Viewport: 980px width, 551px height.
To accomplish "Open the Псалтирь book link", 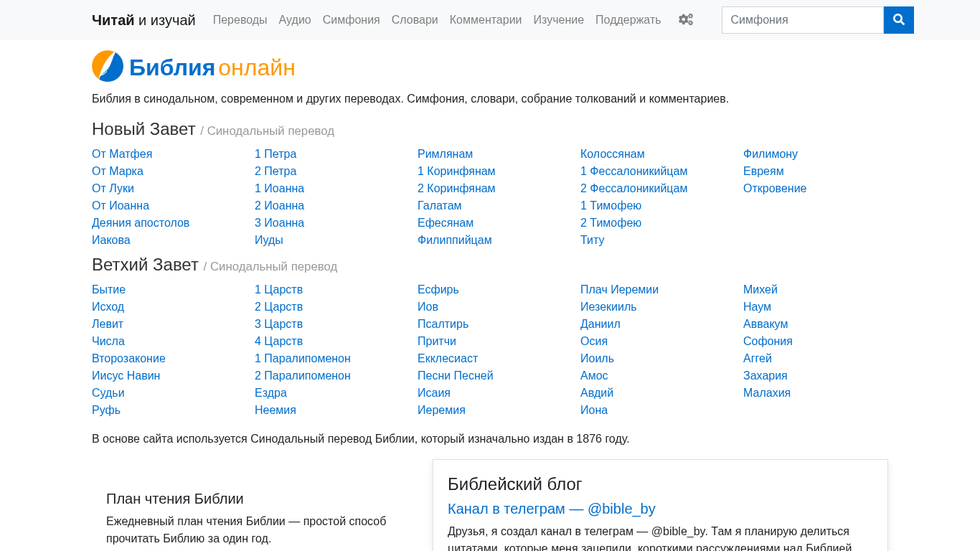I will (x=443, y=324).
